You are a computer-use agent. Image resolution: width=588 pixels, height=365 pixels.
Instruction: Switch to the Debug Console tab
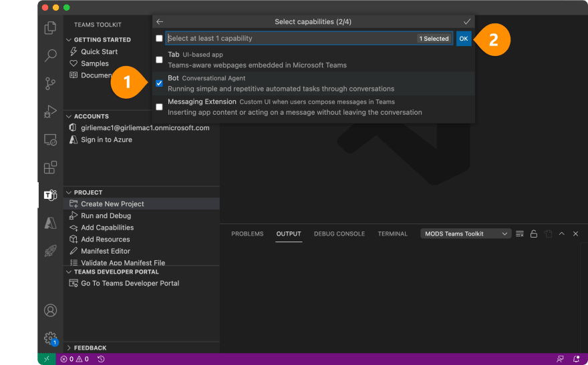339,234
